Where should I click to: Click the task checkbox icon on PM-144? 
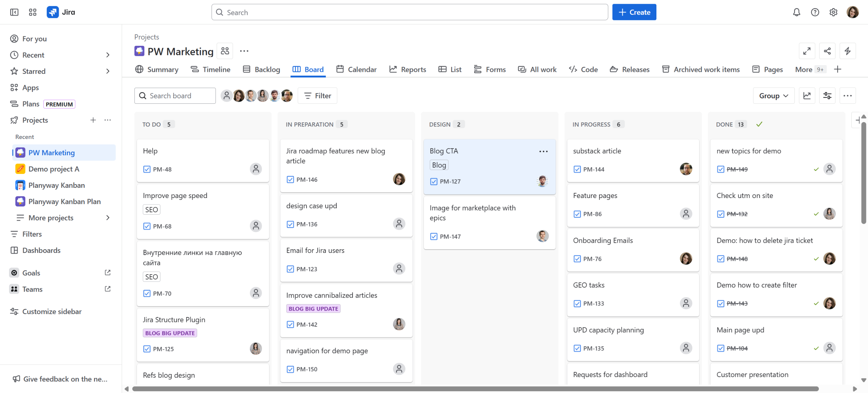click(x=577, y=169)
